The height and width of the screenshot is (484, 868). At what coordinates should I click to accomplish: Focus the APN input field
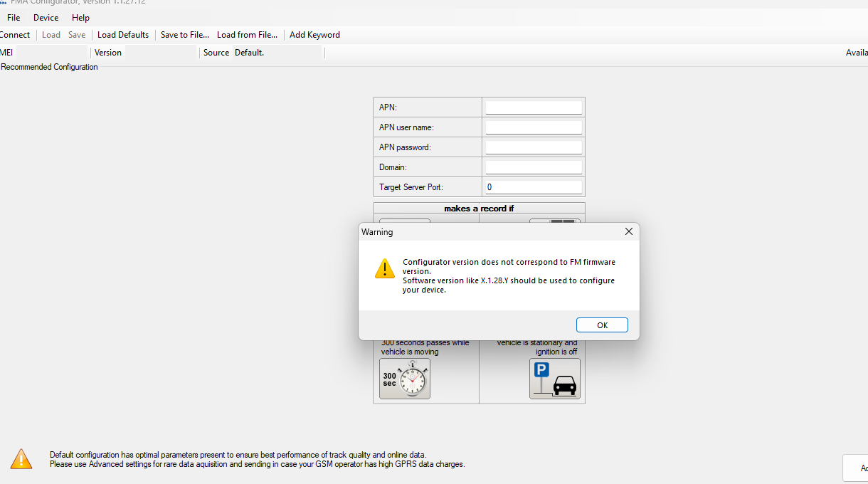click(x=533, y=107)
